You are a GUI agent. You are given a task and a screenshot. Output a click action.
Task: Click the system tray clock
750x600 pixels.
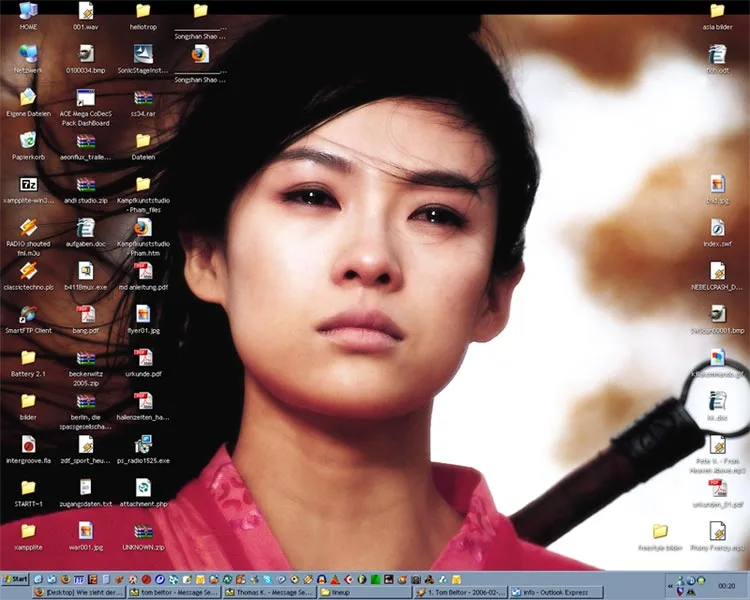pos(726,586)
